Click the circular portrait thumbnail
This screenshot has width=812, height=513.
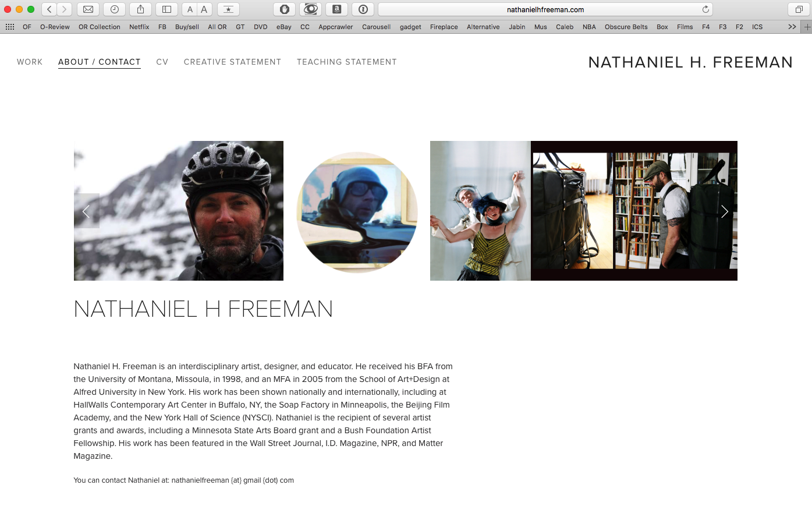357,212
